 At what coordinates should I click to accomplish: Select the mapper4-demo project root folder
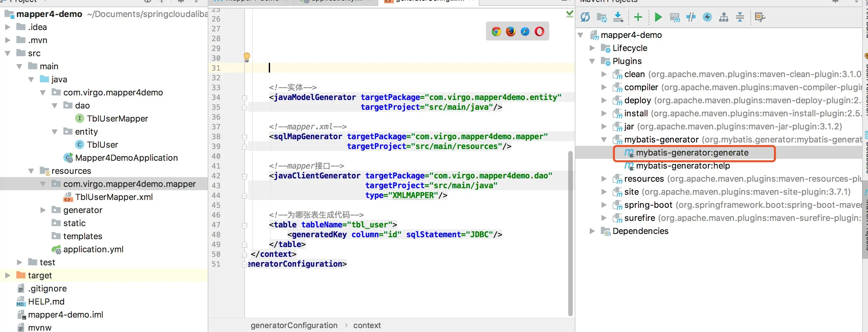[x=49, y=14]
